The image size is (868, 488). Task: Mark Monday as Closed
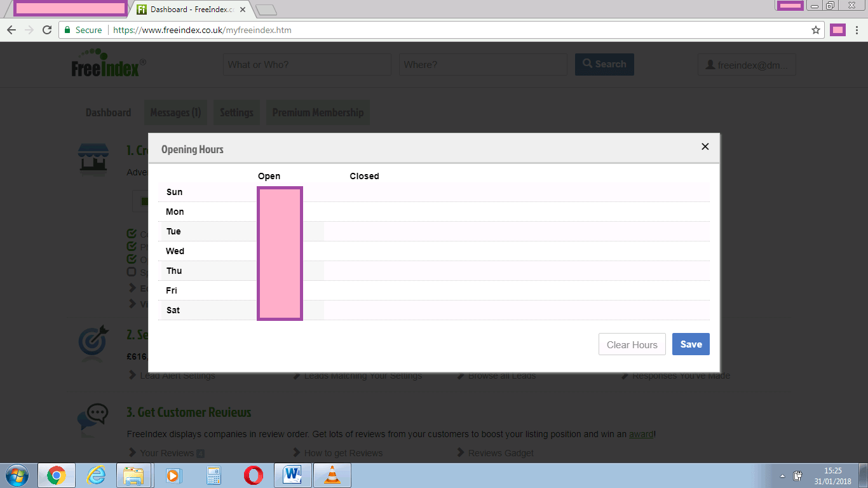(364, 211)
